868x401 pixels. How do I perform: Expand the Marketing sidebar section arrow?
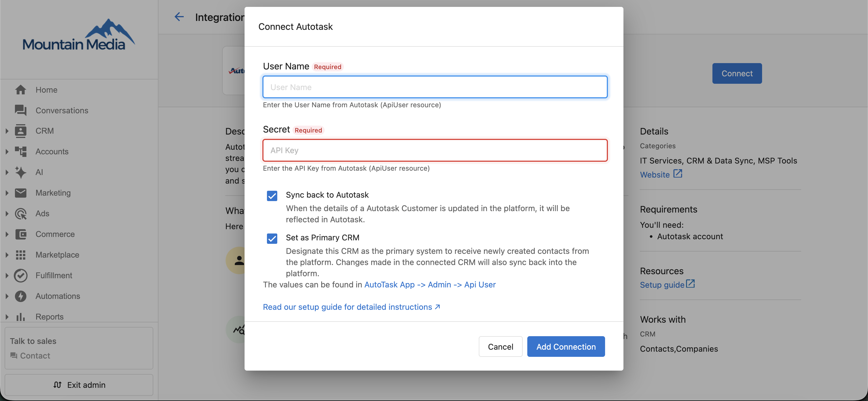7,192
